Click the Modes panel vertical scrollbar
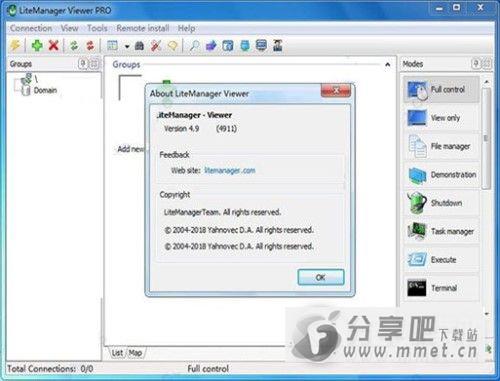 click(x=486, y=138)
